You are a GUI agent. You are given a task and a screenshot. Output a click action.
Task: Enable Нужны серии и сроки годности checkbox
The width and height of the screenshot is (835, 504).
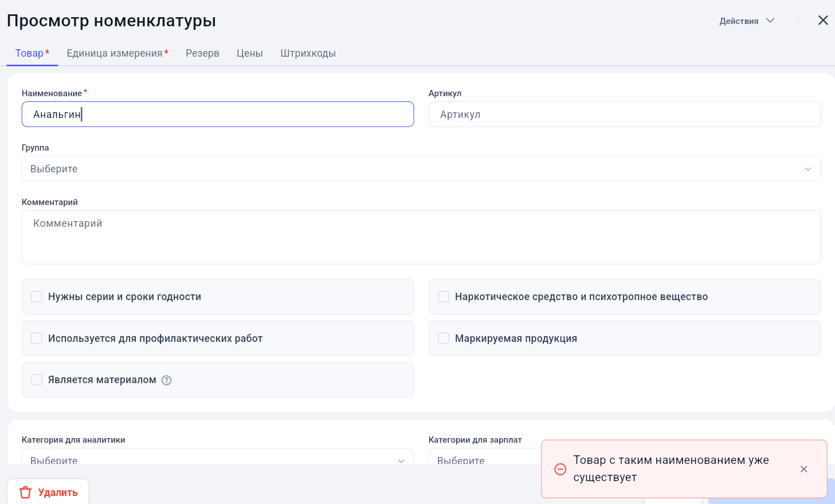coord(37,297)
